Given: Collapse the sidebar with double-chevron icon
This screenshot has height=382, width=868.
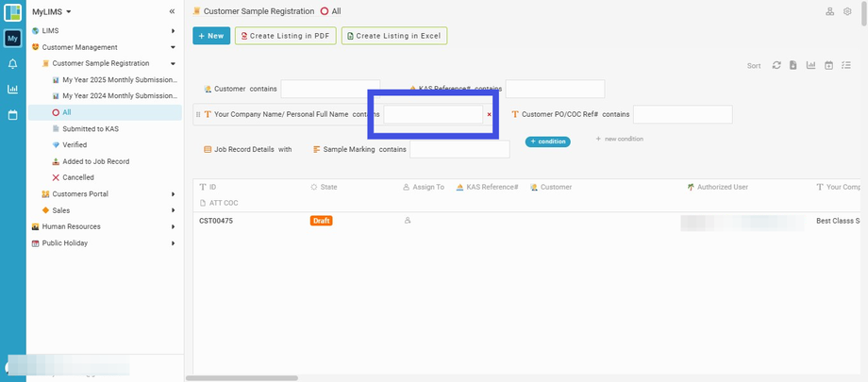Looking at the screenshot, I should (172, 11).
